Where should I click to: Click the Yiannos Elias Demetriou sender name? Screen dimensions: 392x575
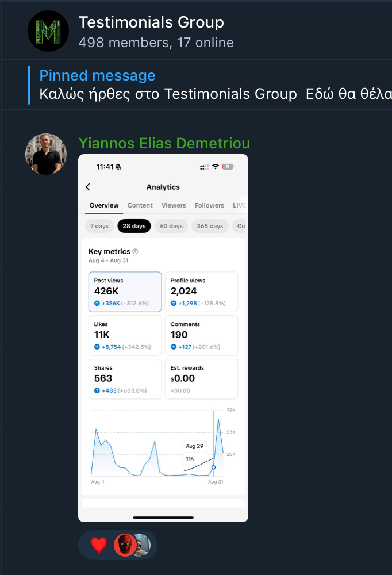(x=164, y=143)
